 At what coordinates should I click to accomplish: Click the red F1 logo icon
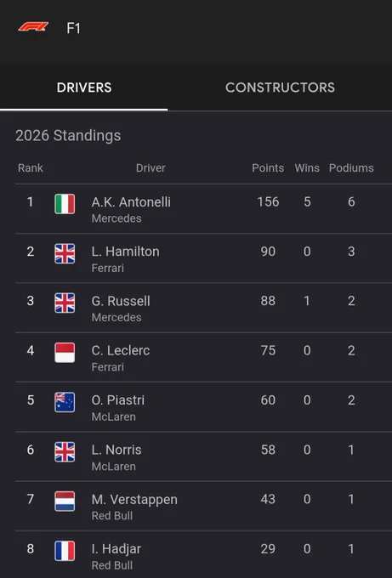click(33, 27)
